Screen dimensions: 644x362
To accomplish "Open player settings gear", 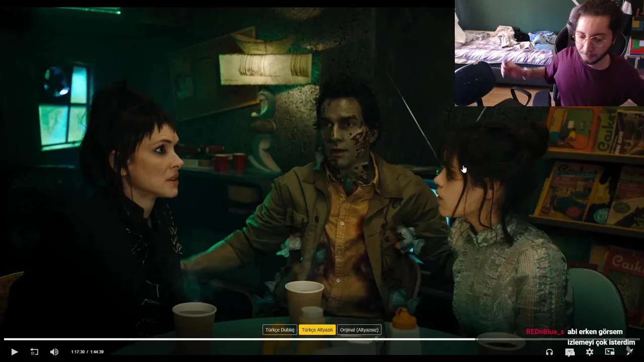I will click(x=590, y=352).
